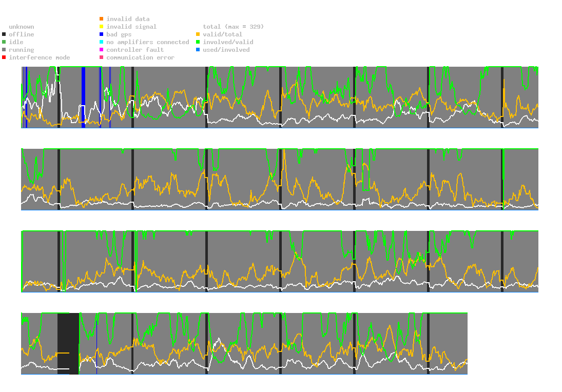Click the green idle background swatch
Viewport: 562px width, 392px height.
pos(4,42)
